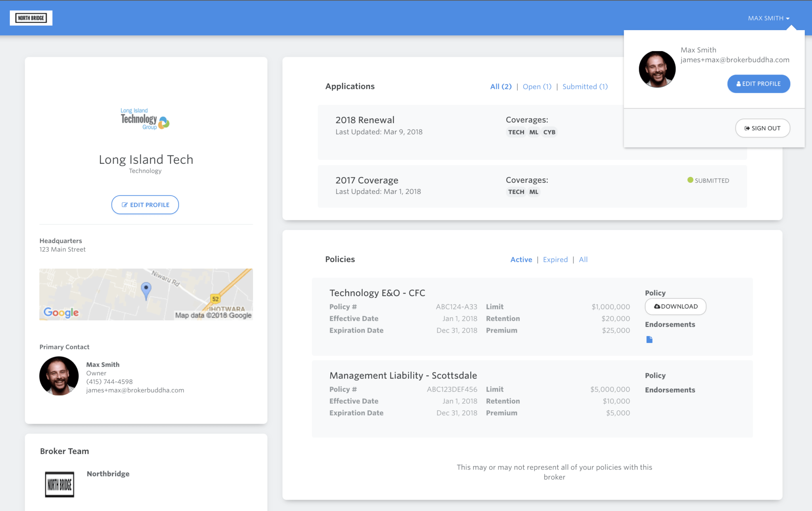Screen dimensions: 812x511
Task: Click dropdown email james+max@brokerbuddha.com in user menu
Action: tap(735, 60)
